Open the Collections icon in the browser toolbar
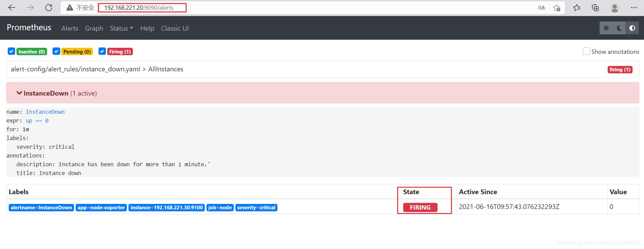Image resolution: width=644 pixels, height=249 pixels. (x=595, y=7)
